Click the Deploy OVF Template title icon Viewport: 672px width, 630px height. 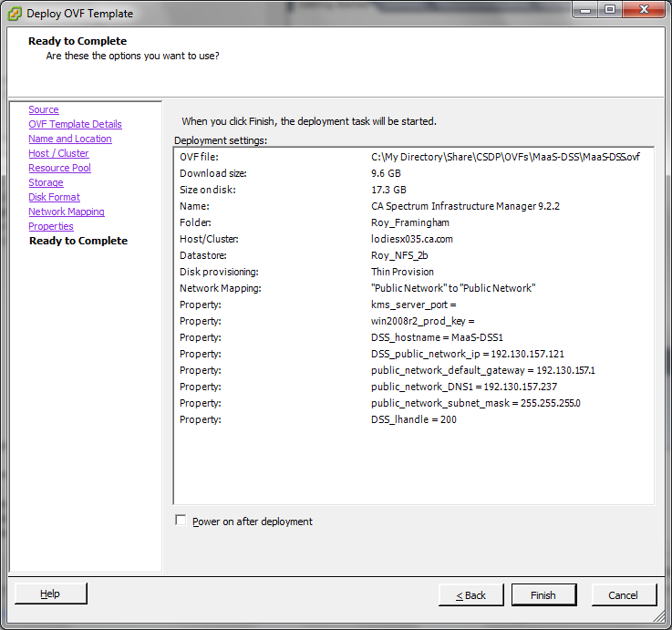[x=15, y=14]
